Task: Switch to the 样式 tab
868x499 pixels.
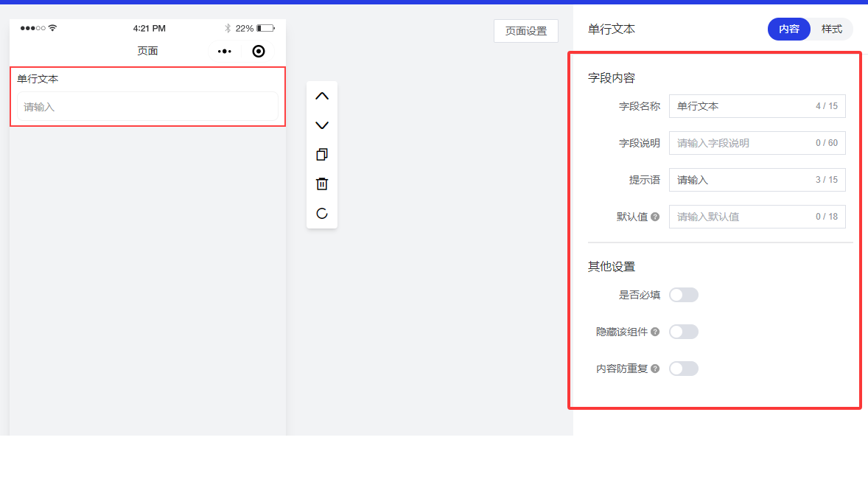Action: point(831,29)
